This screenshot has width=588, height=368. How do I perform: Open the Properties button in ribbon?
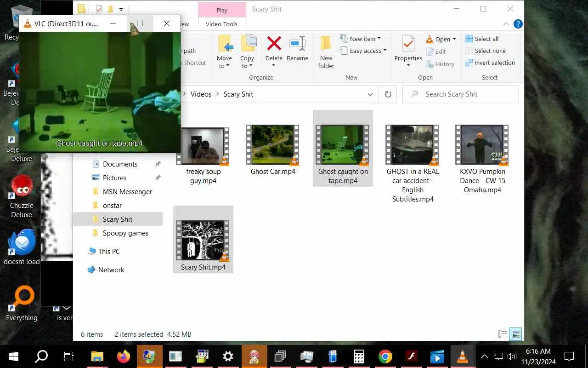coord(408,51)
